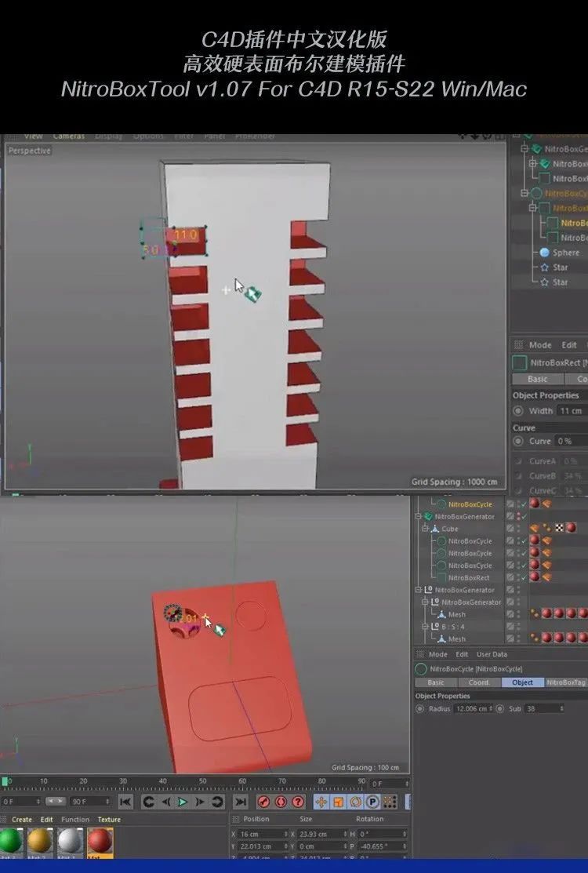Collapse outer L0 NitroBoxGenerator null
Image resolution: width=588 pixels, height=873 pixels.
[419, 590]
